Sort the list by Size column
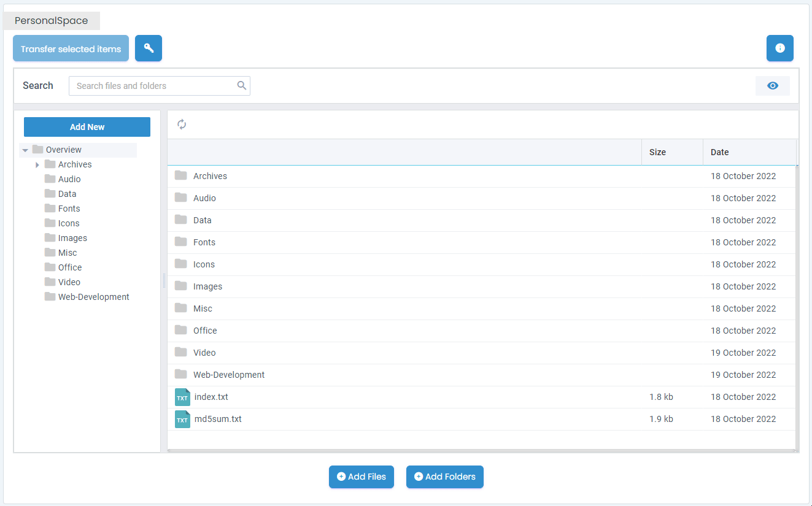 pyautogui.click(x=657, y=152)
